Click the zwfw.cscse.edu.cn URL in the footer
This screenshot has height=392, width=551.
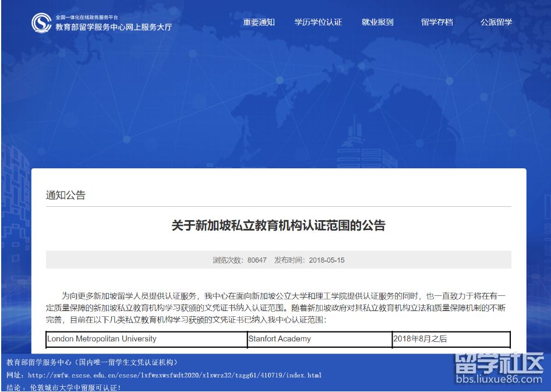coord(175,375)
